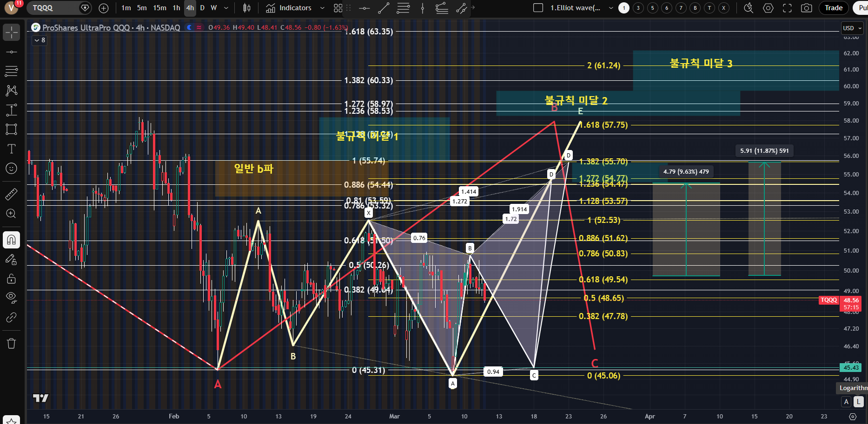Image resolution: width=868 pixels, height=424 pixels.
Task: Switch to the 1h timeframe
Action: [176, 8]
